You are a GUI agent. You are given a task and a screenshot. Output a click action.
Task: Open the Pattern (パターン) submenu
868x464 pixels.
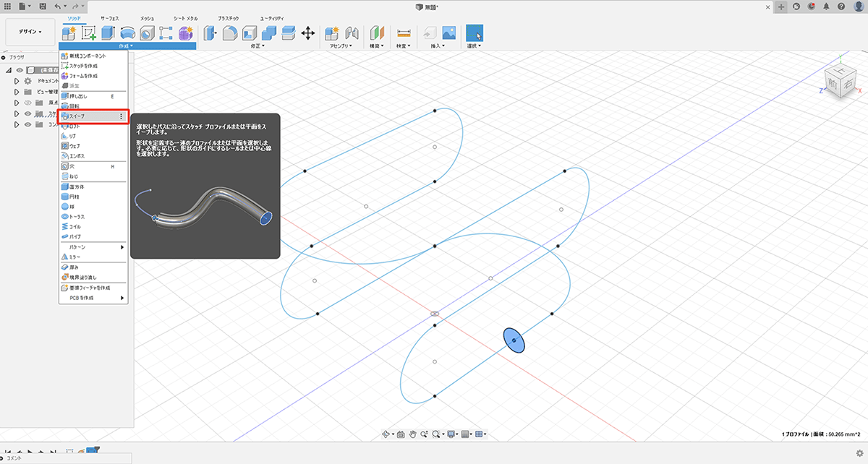(93, 246)
